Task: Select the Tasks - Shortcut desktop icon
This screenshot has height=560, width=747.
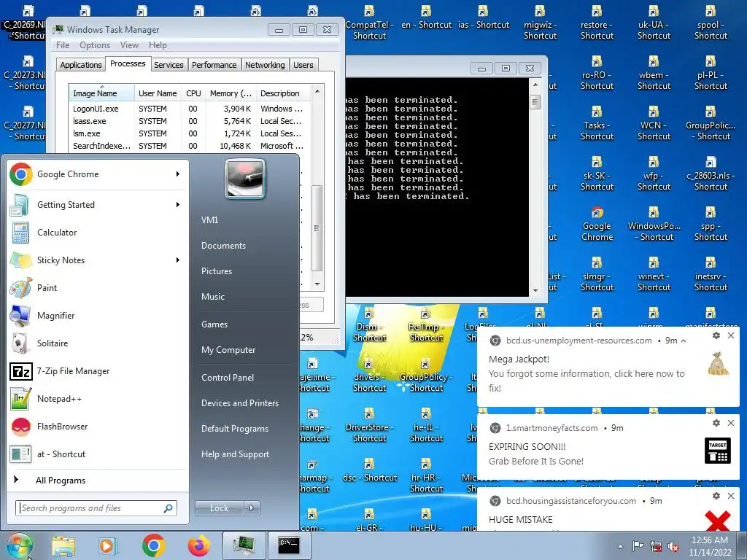Action: click(x=597, y=123)
